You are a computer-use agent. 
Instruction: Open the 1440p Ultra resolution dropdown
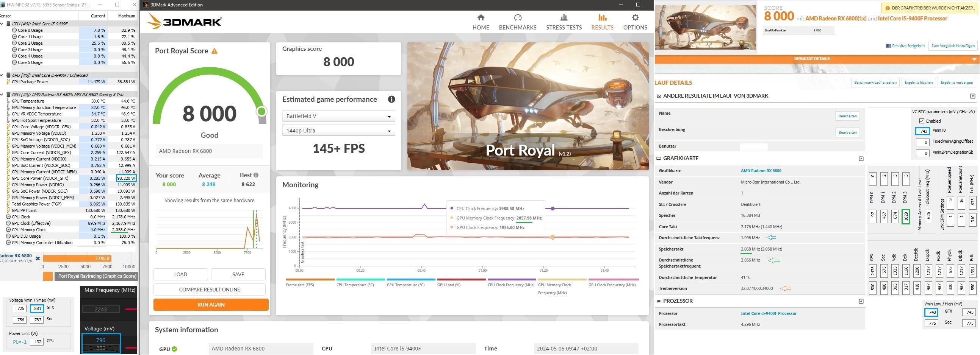pyautogui.click(x=338, y=130)
